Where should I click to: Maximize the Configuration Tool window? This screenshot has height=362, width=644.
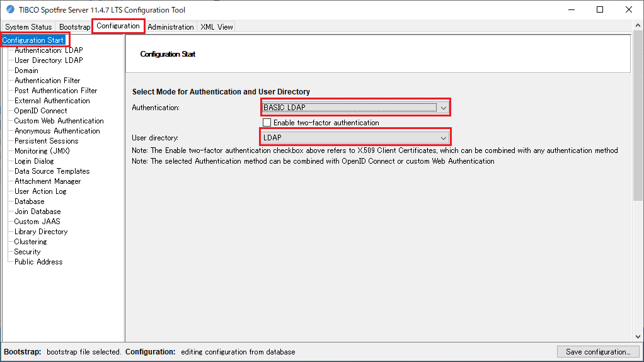point(600,9)
